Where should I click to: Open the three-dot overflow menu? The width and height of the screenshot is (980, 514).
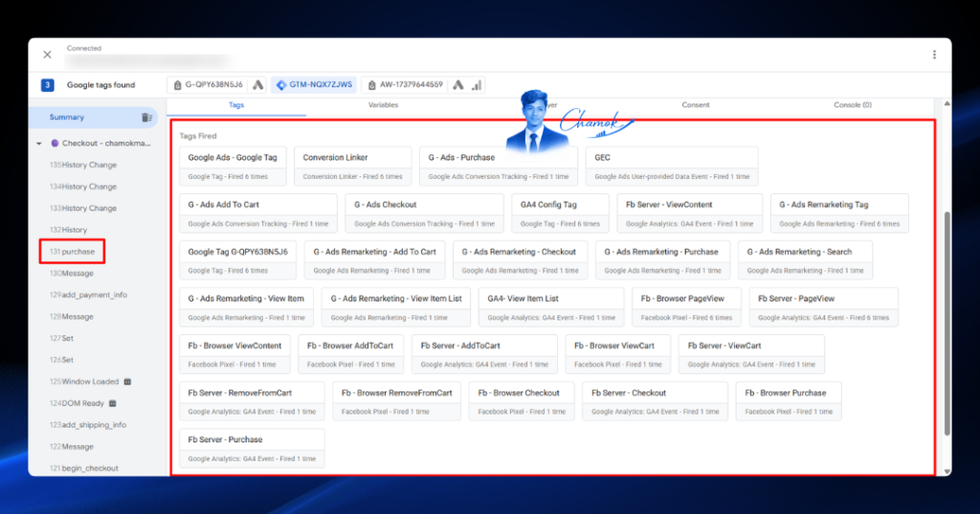pyautogui.click(x=934, y=55)
